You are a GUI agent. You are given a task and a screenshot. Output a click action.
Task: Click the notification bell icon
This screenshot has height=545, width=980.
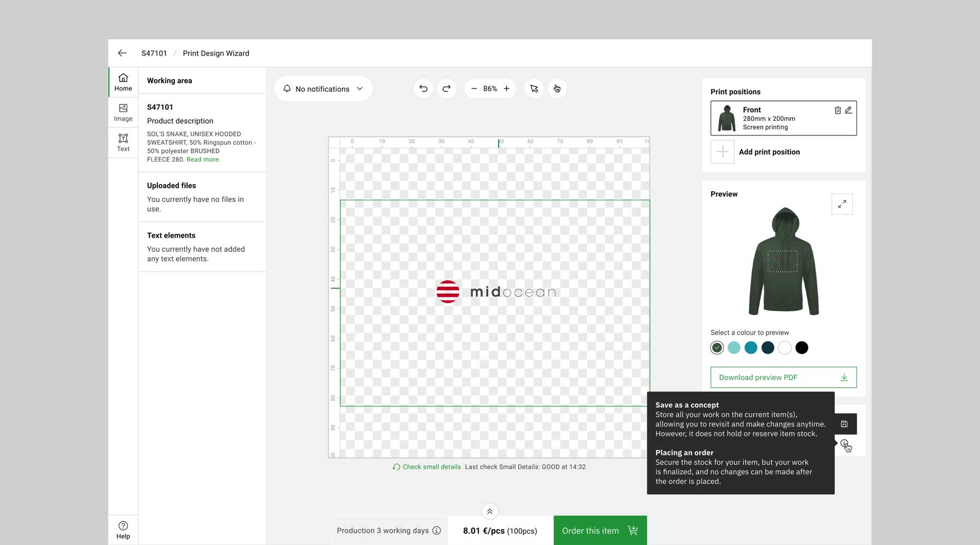287,88
